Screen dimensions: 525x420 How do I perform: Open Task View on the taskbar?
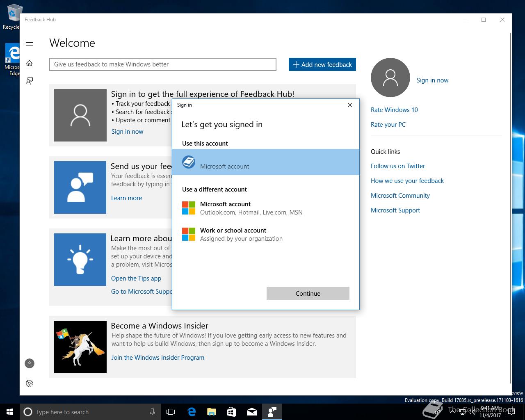[x=171, y=412]
